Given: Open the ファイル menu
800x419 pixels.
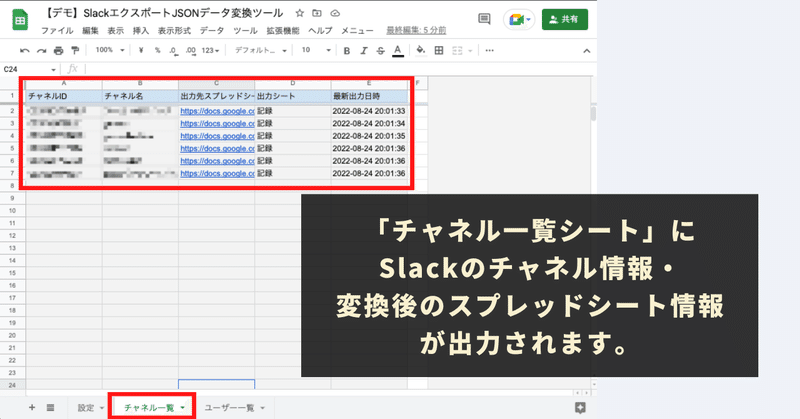Looking at the screenshot, I should click(57, 31).
